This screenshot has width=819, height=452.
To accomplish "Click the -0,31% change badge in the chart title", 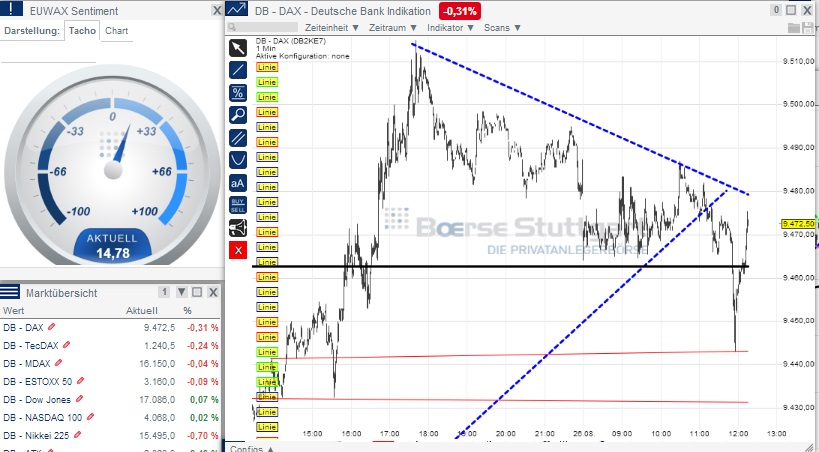I will [460, 10].
